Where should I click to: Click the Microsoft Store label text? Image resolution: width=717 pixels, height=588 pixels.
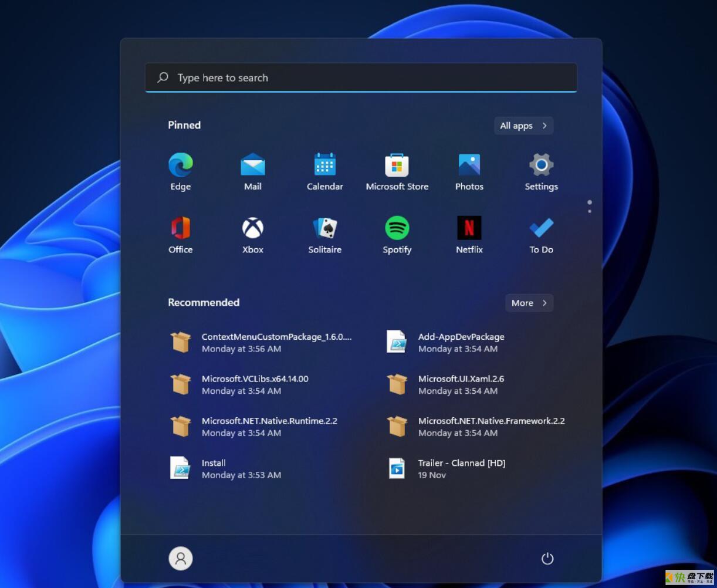tap(397, 187)
